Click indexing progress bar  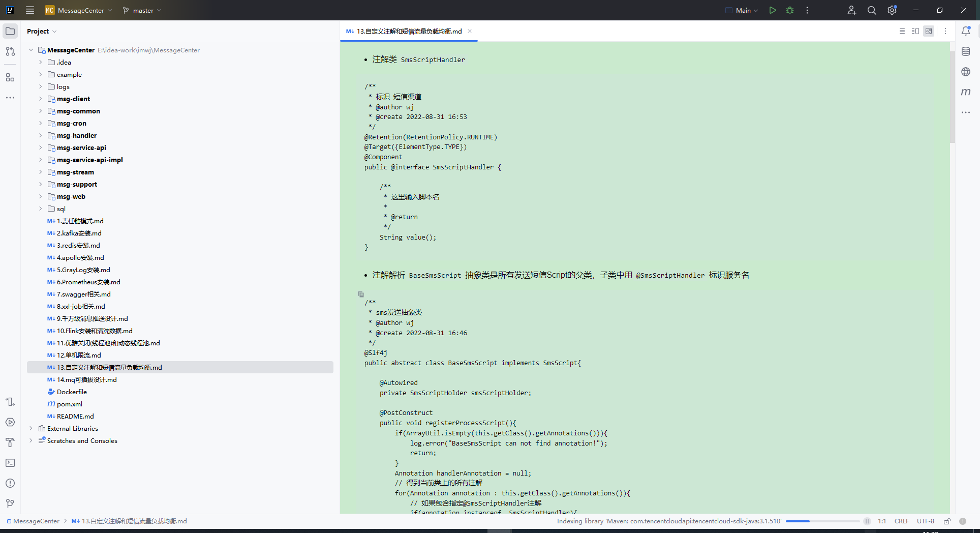(822, 521)
